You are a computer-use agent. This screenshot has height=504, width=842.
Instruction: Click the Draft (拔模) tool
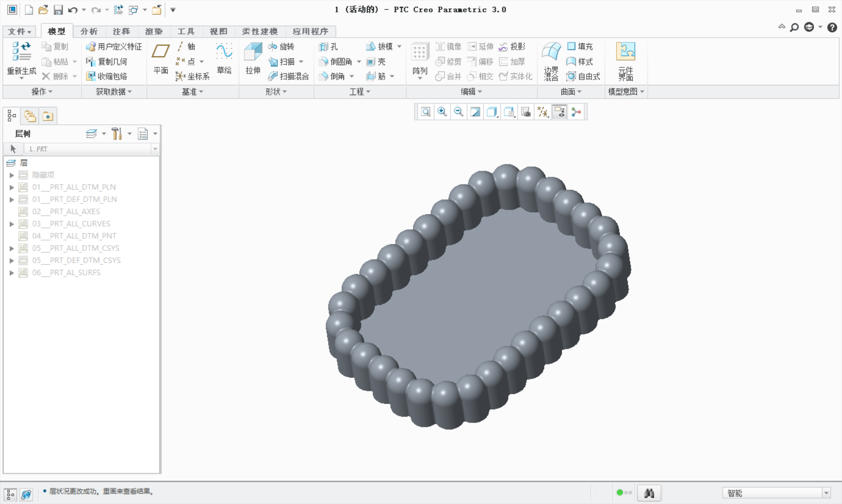(379, 46)
